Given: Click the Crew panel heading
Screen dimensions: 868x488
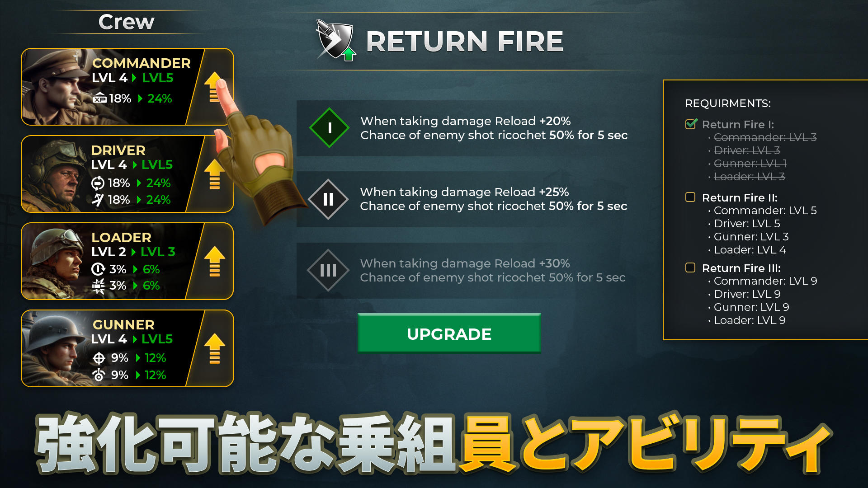Looking at the screenshot, I should click(x=127, y=22).
